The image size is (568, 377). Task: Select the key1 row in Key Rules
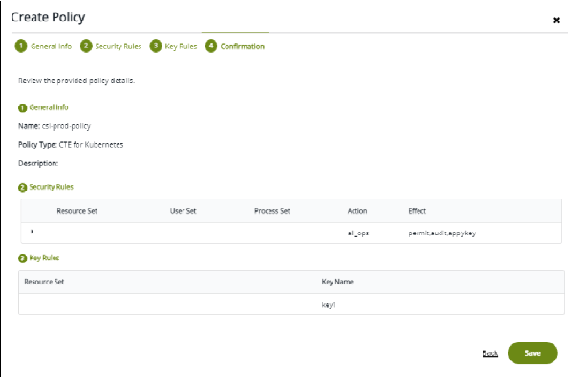(x=291, y=304)
